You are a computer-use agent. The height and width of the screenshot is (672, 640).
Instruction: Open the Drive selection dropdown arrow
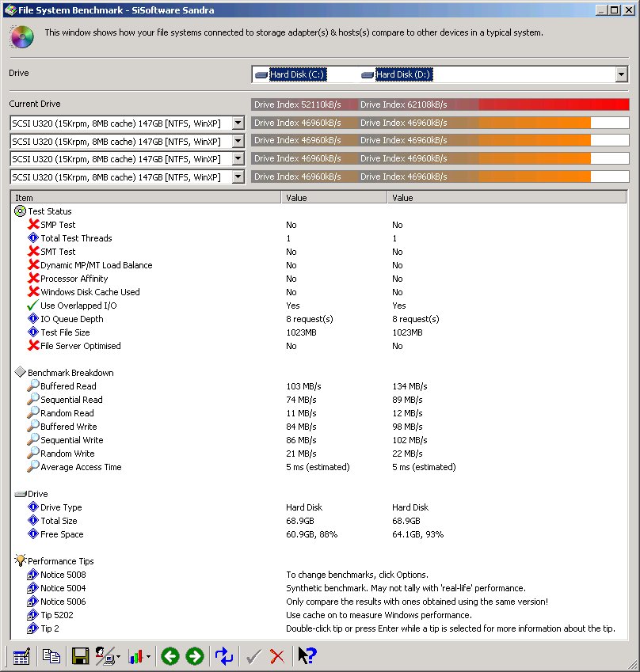(621, 74)
